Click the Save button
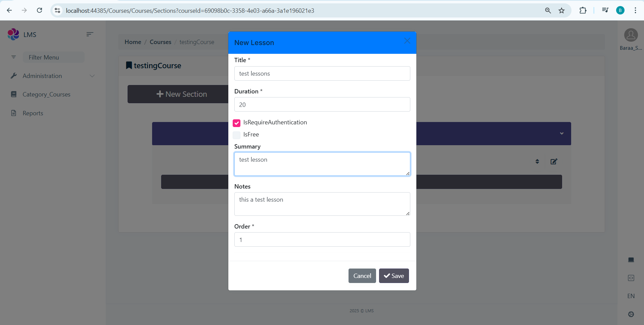Screen dimensions: 644x325 click(x=394, y=276)
